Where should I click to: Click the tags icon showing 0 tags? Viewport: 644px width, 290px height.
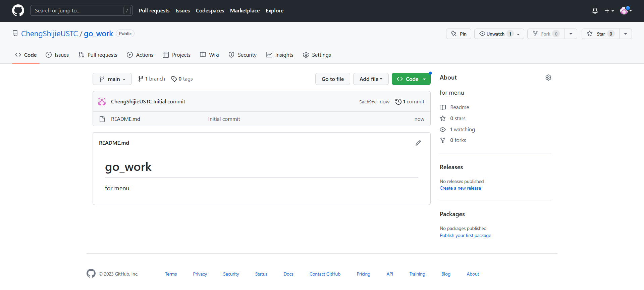(174, 79)
